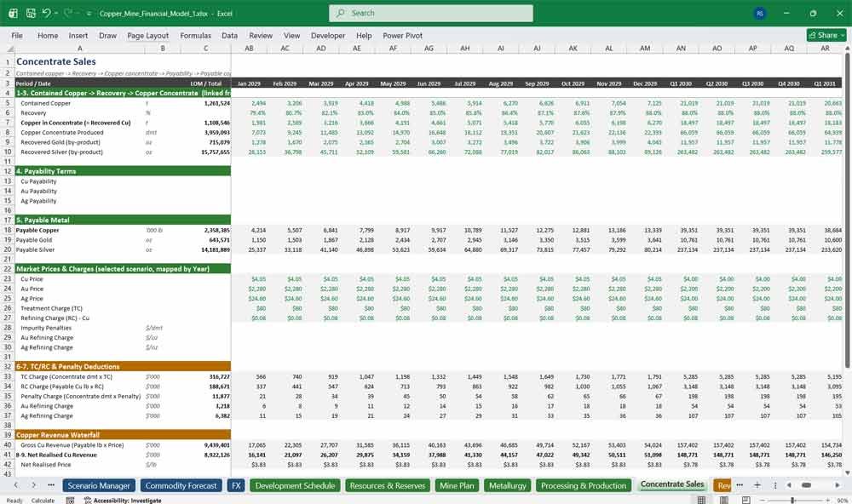The width and height of the screenshot is (852, 504).
Task: Click the Redo arrow icon
Action: click(68, 13)
